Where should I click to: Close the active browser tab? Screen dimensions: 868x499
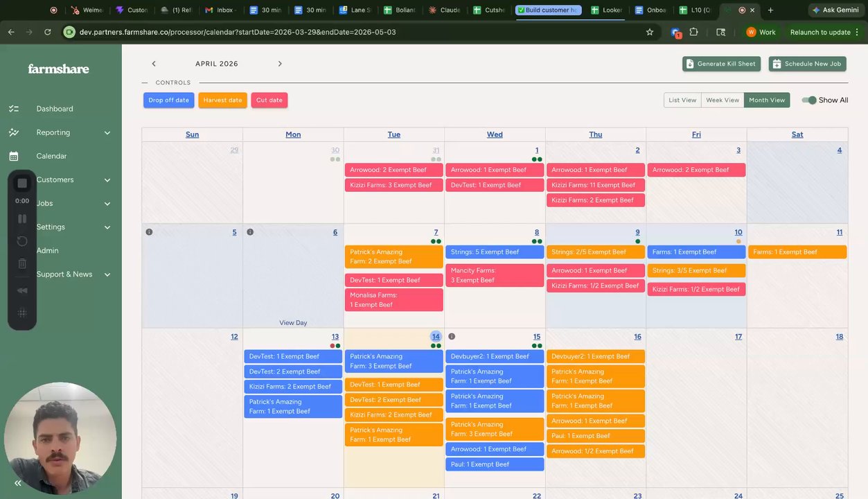click(x=752, y=10)
